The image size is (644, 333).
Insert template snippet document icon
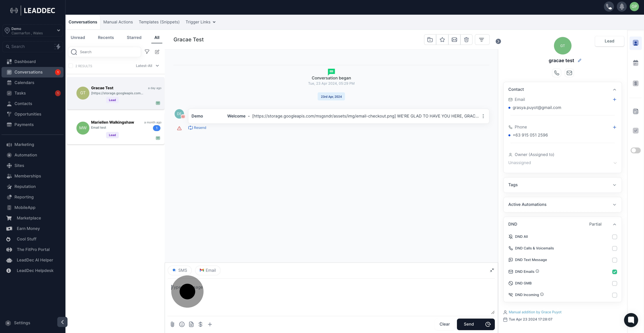[x=191, y=324]
